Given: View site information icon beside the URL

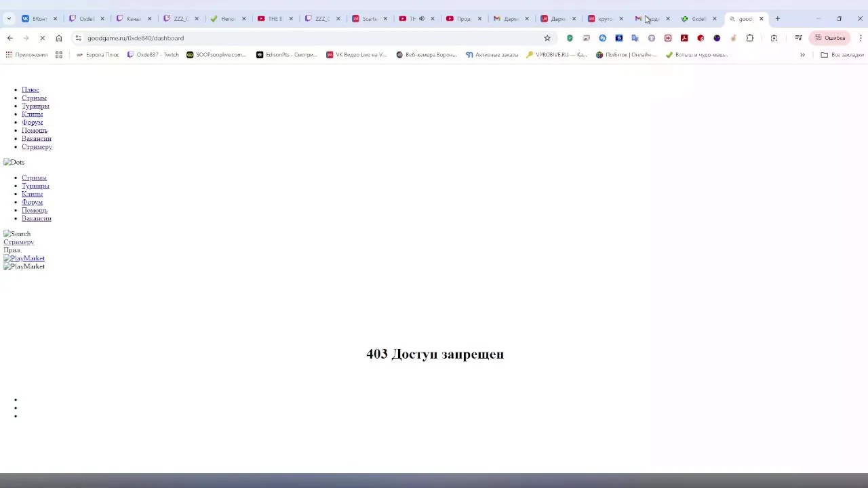Looking at the screenshot, I should click(x=78, y=38).
